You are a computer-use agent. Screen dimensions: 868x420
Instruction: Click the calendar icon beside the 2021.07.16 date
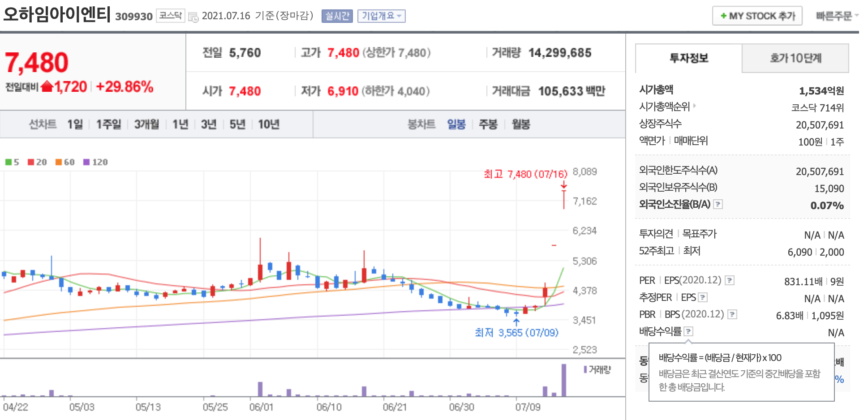tap(193, 17)
